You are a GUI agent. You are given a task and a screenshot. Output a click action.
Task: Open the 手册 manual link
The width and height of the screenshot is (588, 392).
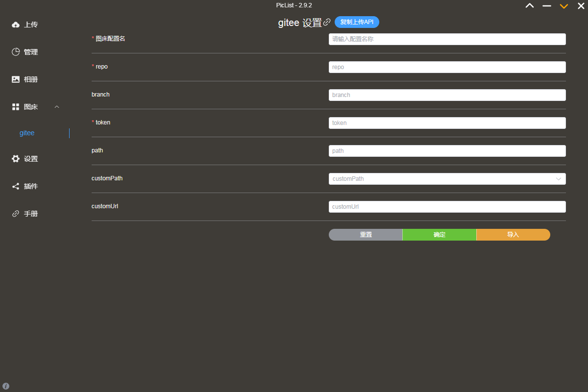[30, 214]
